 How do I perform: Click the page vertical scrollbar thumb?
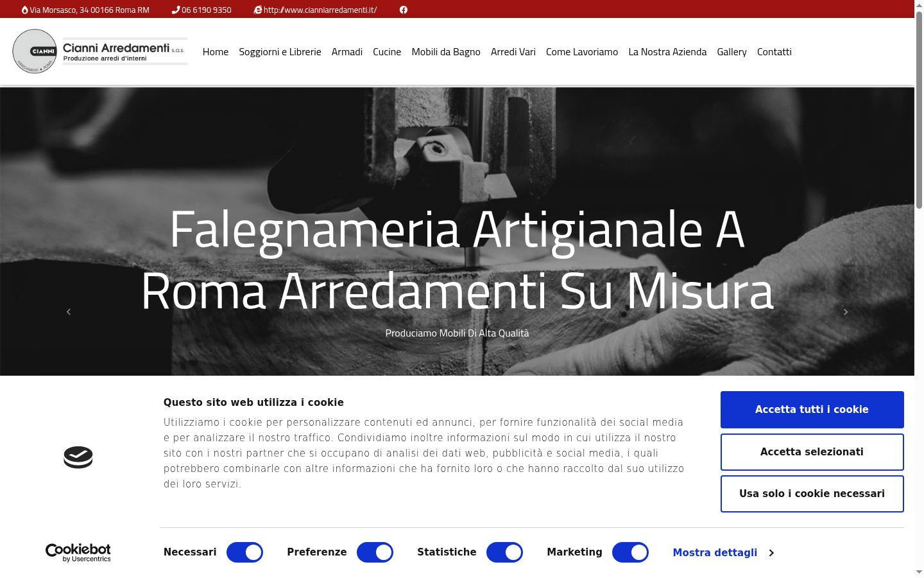[919, 109]
